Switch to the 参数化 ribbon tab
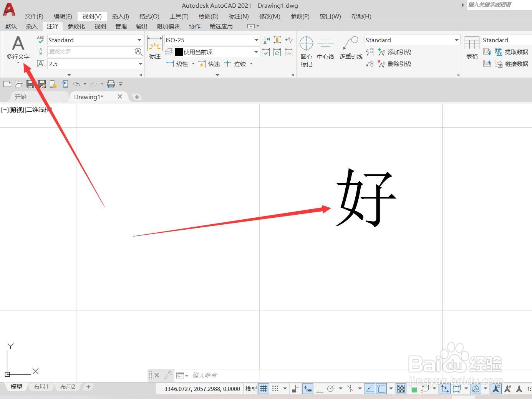532x399 pixels. 76,26
